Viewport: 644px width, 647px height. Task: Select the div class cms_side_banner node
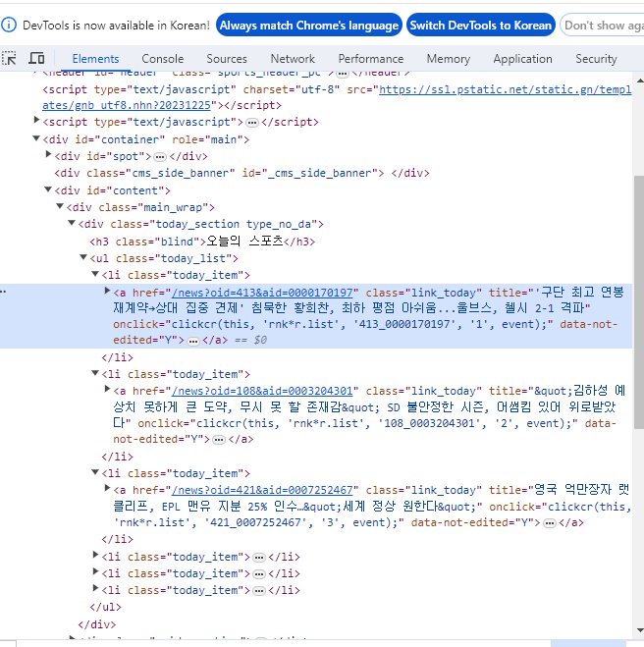click(241, 174)
